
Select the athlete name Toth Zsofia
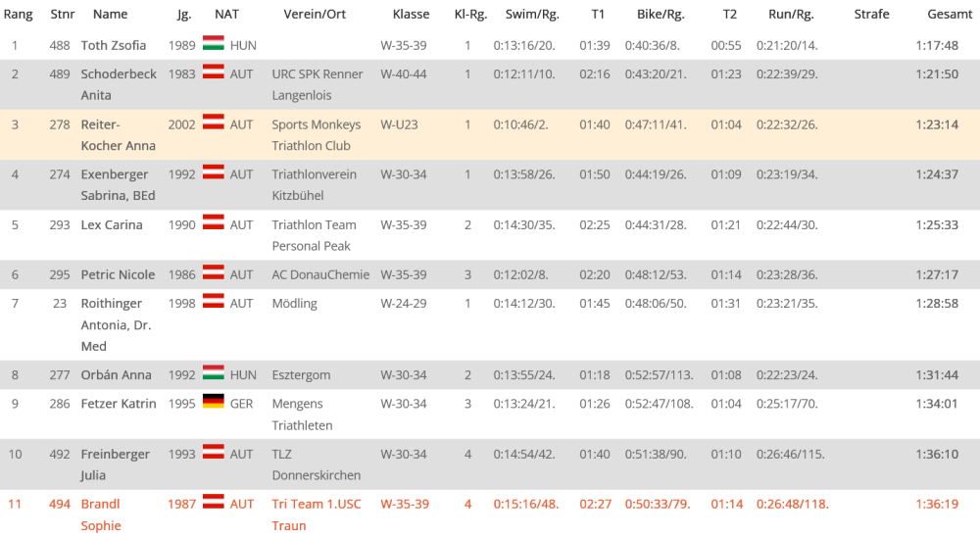[114, 46]
